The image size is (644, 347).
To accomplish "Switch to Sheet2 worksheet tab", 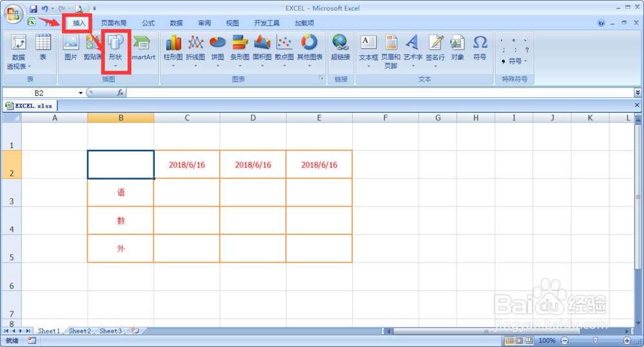I will tap(80, 331).
